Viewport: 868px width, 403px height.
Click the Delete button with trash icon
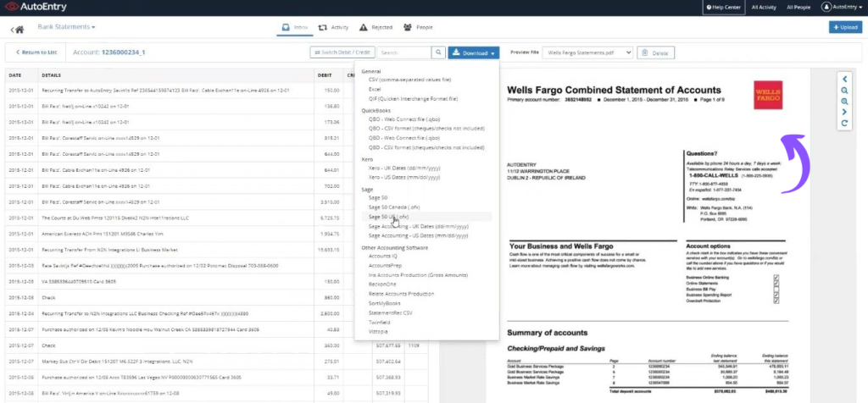(x=655, y=52)
